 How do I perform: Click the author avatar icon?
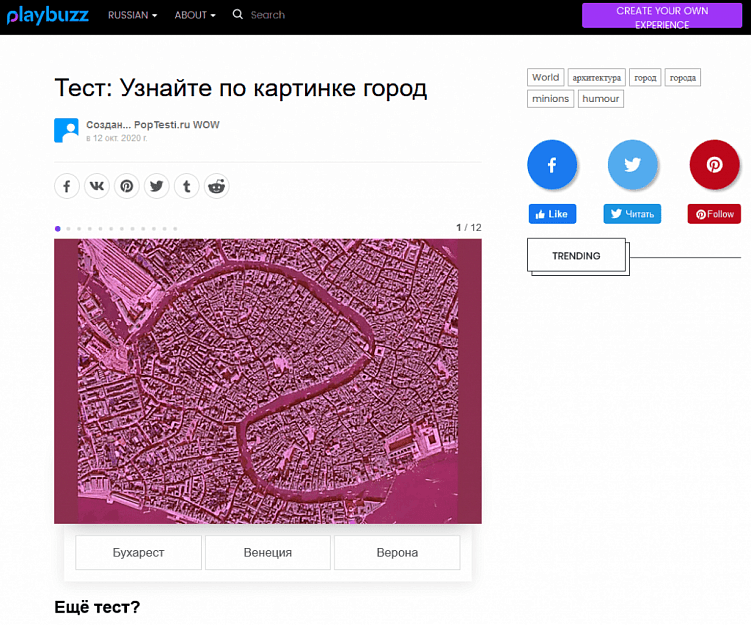66,130
